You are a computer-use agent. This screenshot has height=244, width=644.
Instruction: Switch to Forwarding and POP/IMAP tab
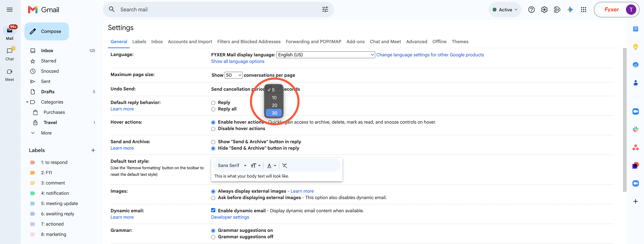coord(313,42)
